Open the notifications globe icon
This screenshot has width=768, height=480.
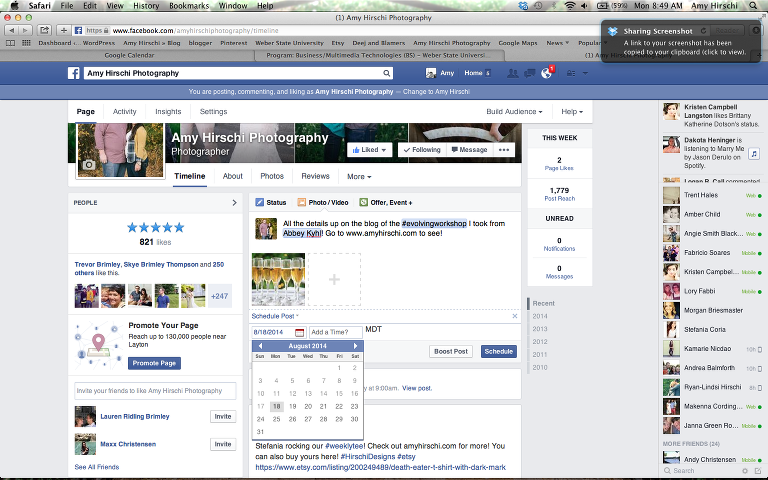pyautogui.click(x=546, y=73)
